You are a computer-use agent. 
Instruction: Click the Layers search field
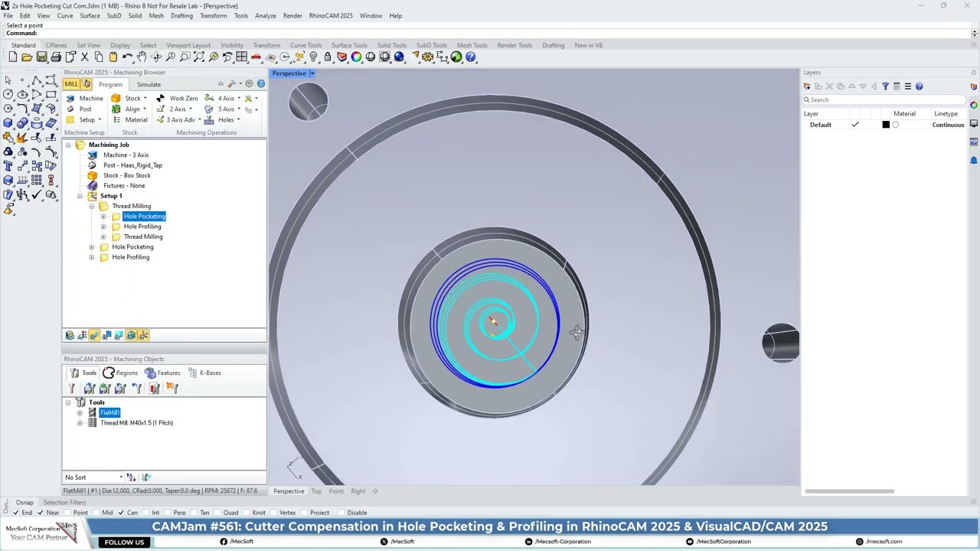click(884, 99)
